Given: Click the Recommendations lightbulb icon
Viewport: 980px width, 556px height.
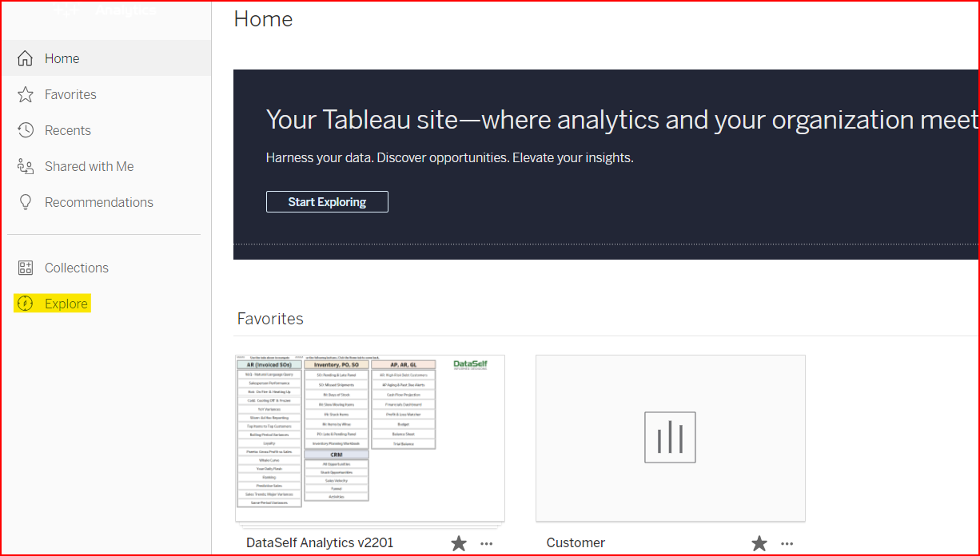Looking at the screenshot, I should click(x=26, y=202).
